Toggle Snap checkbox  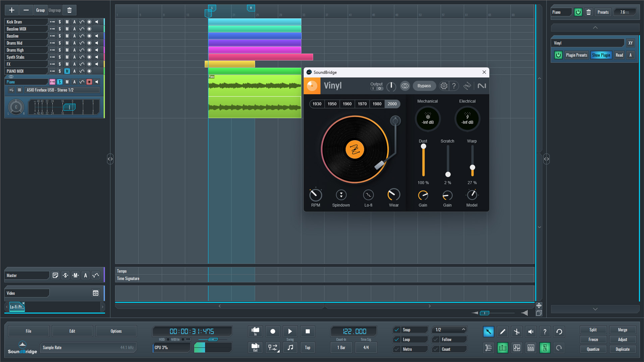397,330
